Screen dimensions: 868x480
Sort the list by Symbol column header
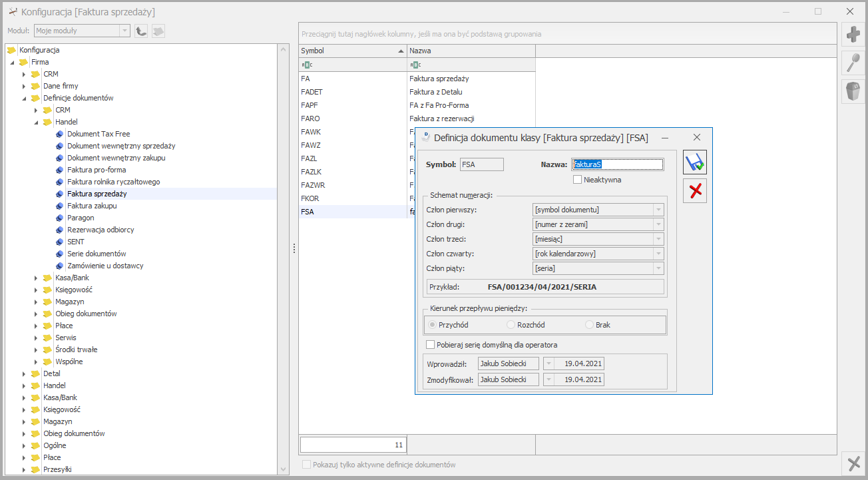(353, 51)
